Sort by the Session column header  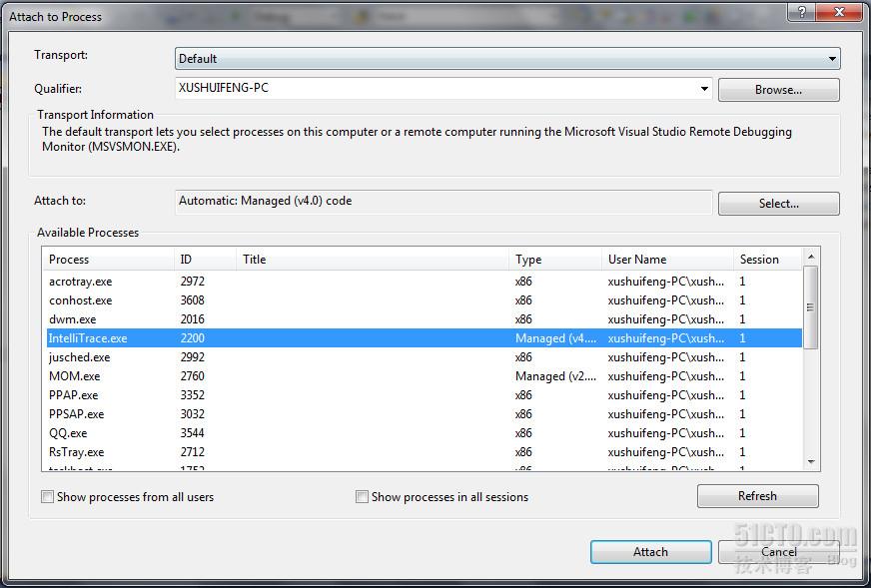click(x=768, y=260)
